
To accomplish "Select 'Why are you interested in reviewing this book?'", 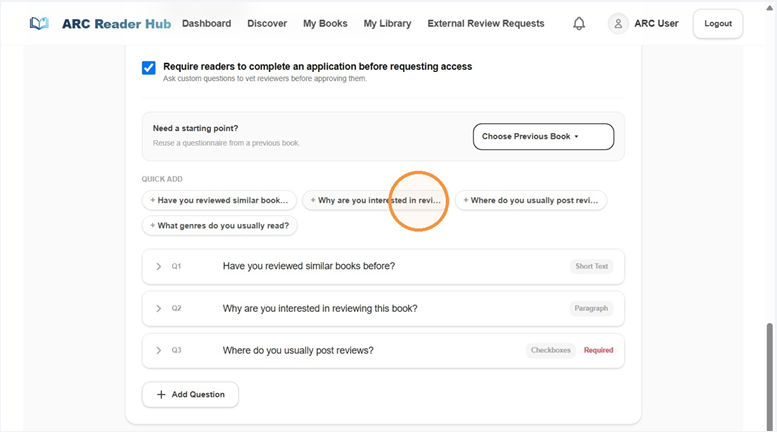I will tap(320, 308).
